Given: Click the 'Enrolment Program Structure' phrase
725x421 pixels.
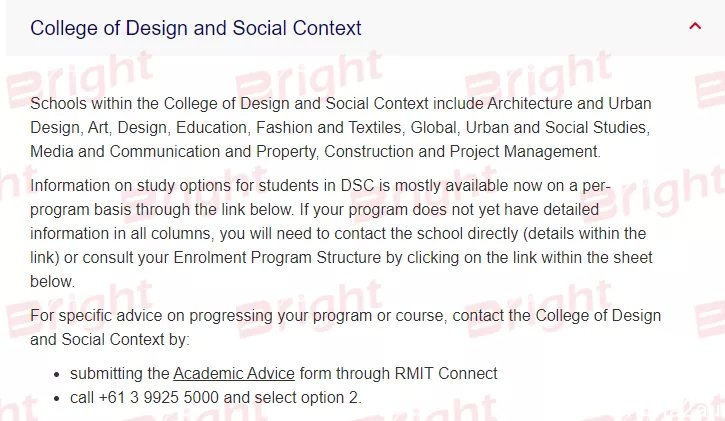Looking at the screenshot, I should click(277, 257).
